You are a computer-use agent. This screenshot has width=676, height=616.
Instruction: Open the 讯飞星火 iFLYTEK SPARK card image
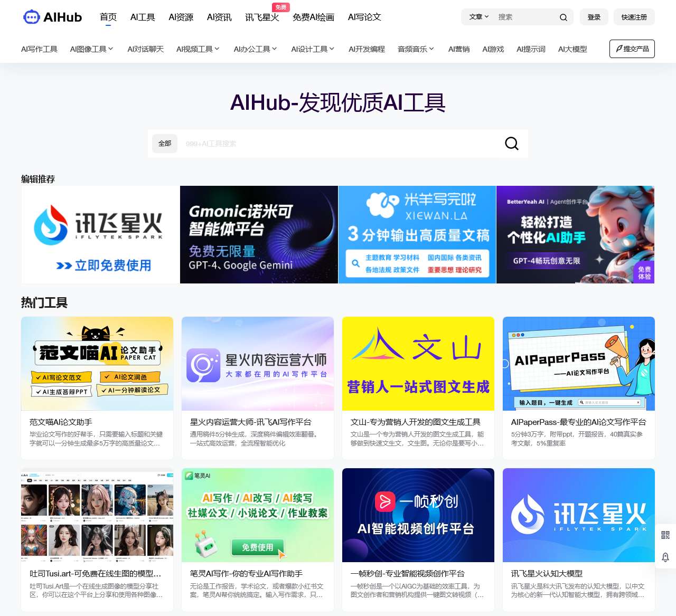coord(579,515)
